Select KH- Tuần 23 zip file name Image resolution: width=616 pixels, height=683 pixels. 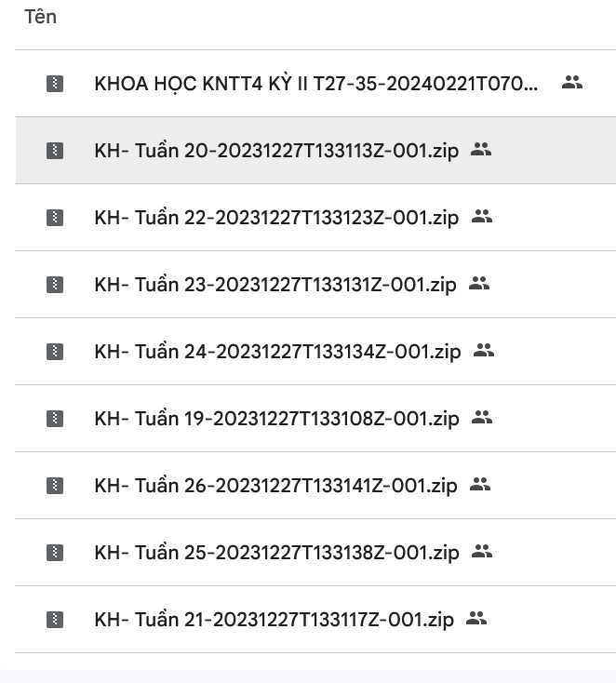275,285
